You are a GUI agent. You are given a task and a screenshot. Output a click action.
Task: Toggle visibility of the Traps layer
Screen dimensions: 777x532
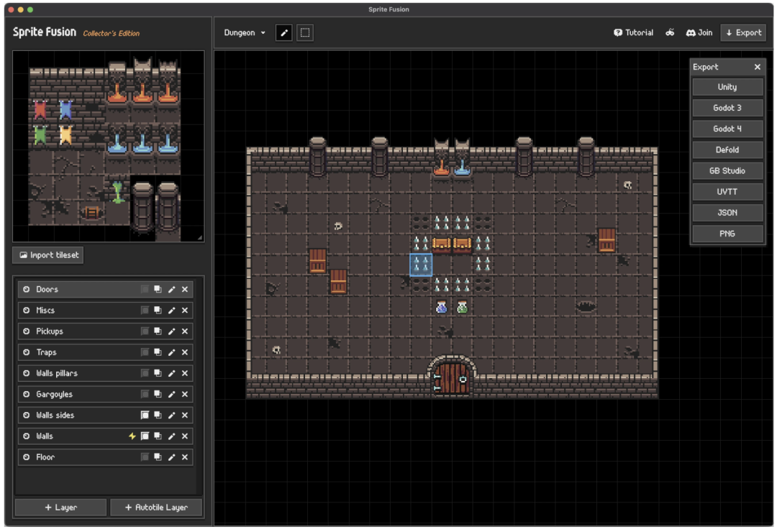[27, 352]
